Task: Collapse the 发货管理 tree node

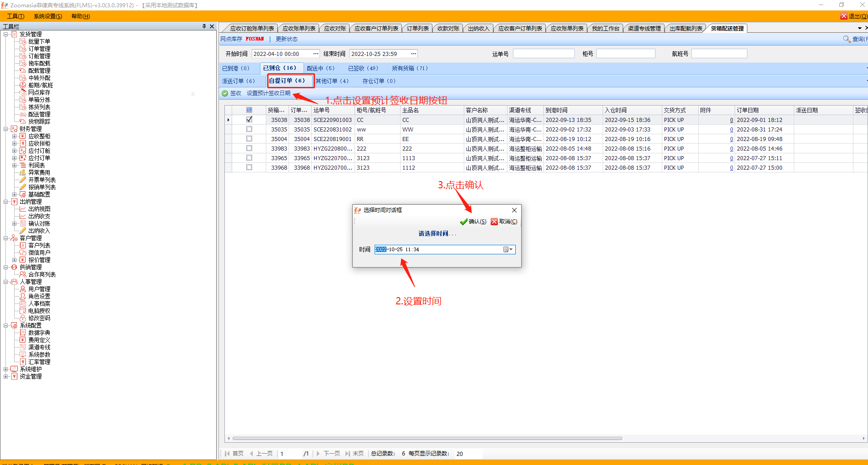Action: (x=6, y=35)
